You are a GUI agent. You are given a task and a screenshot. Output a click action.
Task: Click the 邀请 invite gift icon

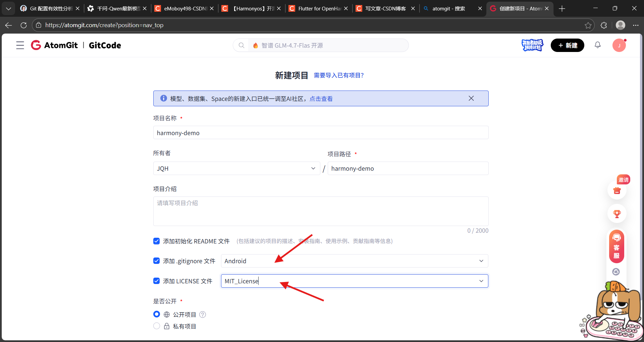[x=617, y=190]
